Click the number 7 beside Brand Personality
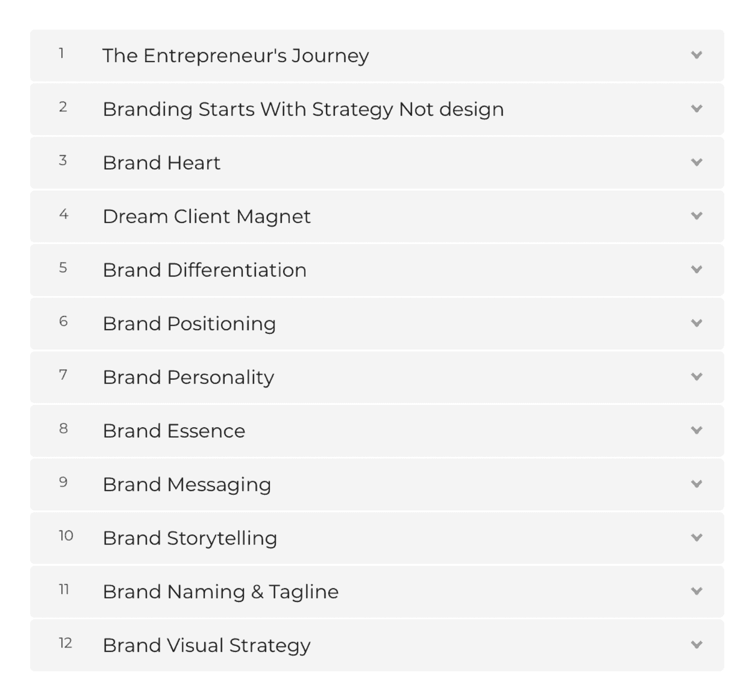The height and width of the screenshot is (700, 753). (x=63, y=375)
